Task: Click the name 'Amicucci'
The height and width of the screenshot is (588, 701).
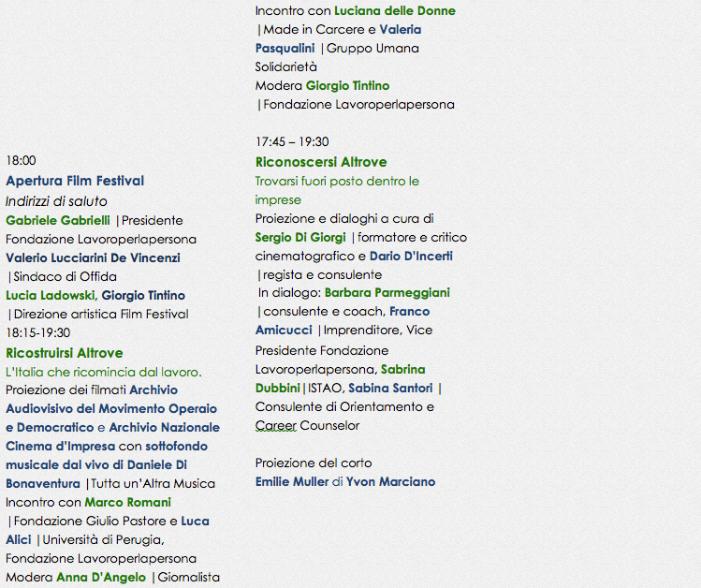Action: pyautogui.click(x=284, y=331)
